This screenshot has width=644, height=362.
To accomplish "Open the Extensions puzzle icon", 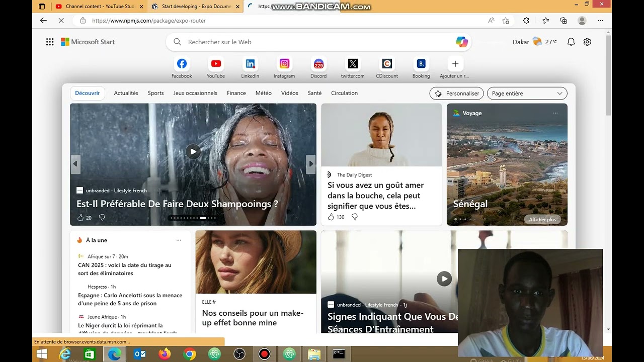I will pos(526,21).
